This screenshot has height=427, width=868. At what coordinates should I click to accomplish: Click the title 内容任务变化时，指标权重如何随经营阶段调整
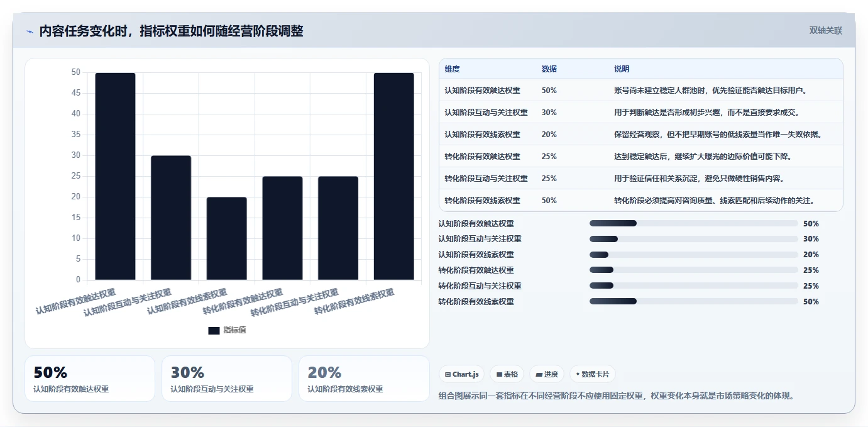171,31
